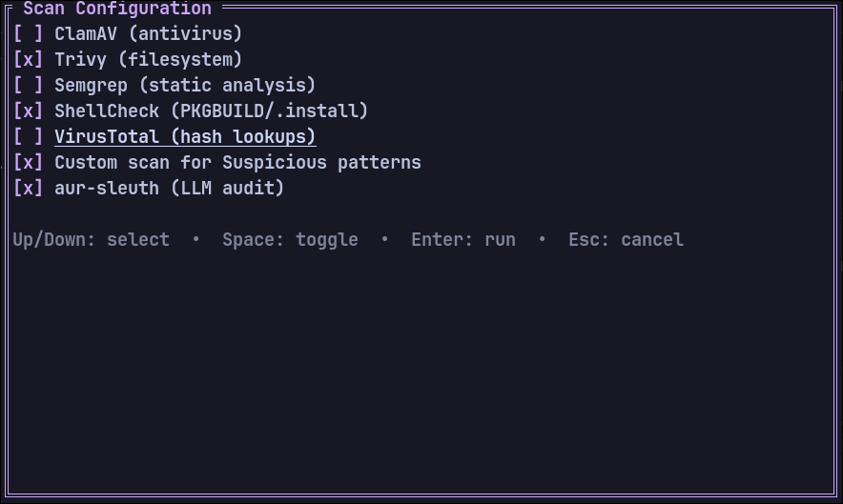843x504 pixels.
Task: Choose the 'aur-sleuth (LLM audit)' entry
Action: point(169,189)
